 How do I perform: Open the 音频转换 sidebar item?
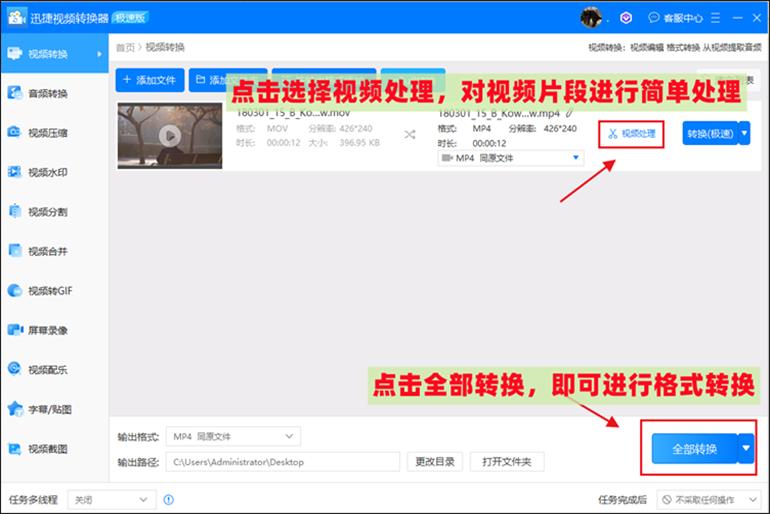coord(54,93)
